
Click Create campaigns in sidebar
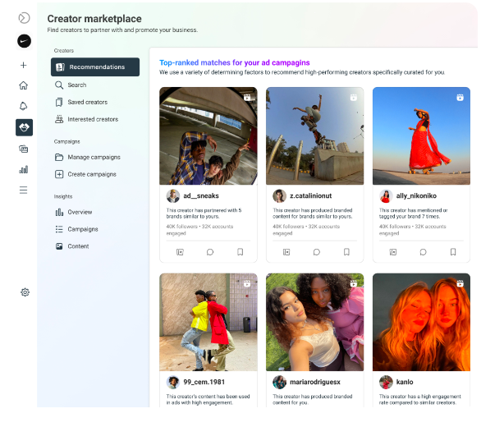(91, 174)
